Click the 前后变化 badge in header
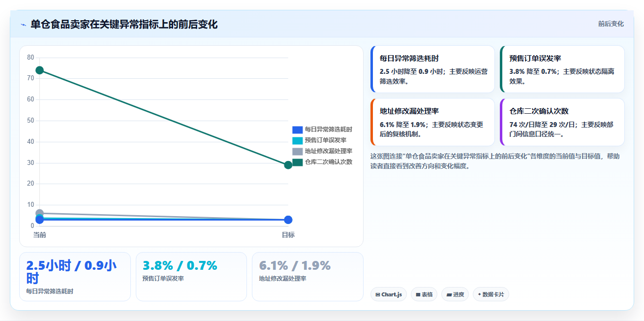The height and width of the screenshot is (321, 644). click(x=611, y=24)
